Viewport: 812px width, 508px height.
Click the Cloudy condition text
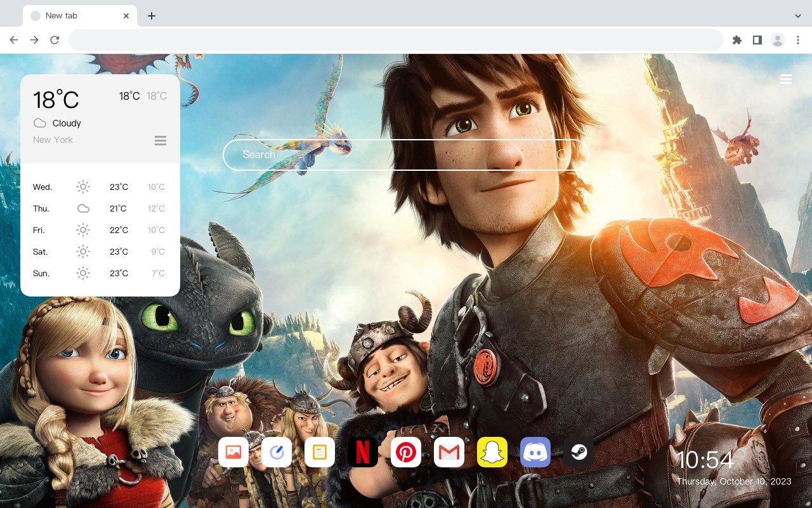(x=67, y=123)
